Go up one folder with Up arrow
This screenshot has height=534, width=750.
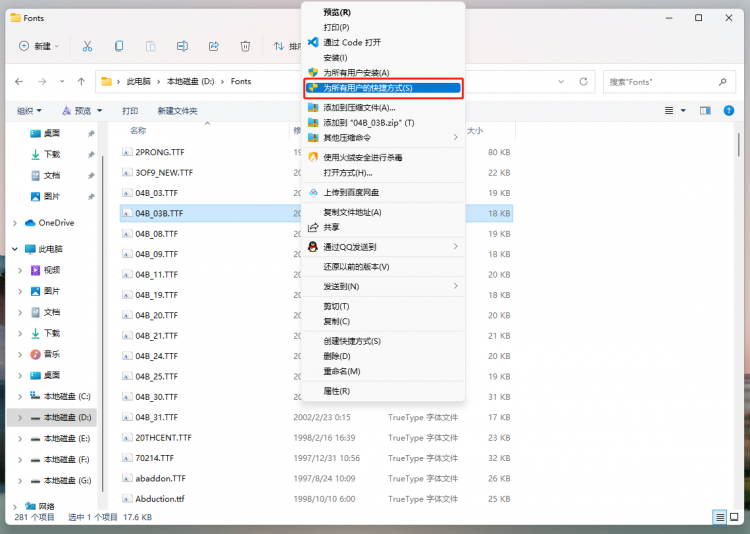(x=81, y=81)
